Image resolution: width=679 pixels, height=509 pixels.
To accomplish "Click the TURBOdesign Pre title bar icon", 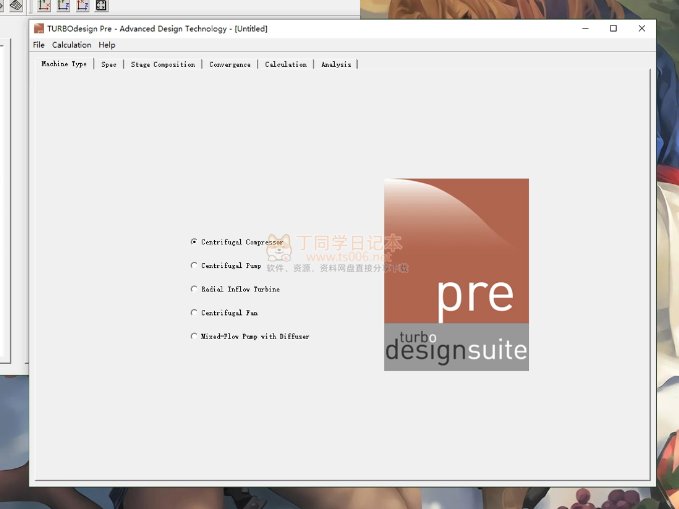I will tap(39, 29).
